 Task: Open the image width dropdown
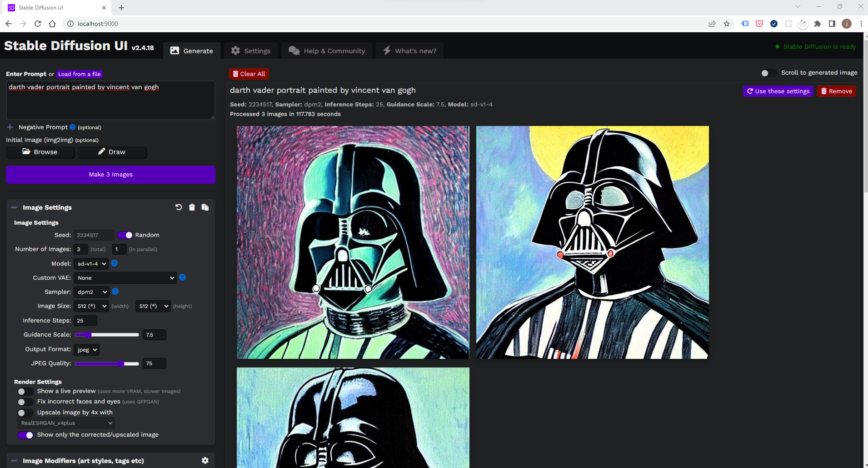tap(91, 306)
